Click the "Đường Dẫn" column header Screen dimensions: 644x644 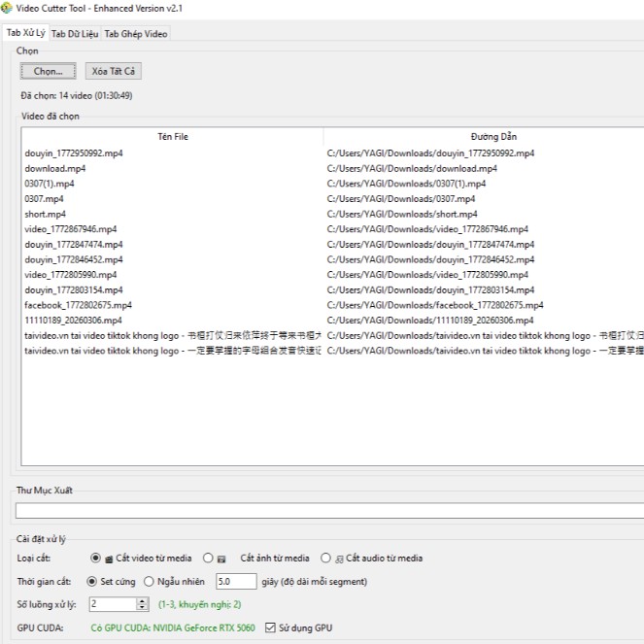pos(493,137)
